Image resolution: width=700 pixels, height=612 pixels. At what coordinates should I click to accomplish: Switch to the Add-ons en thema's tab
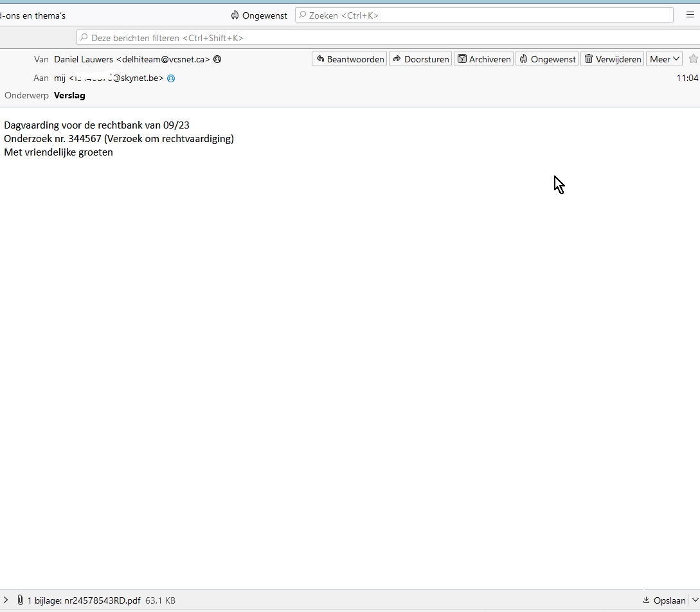(32, 15)
